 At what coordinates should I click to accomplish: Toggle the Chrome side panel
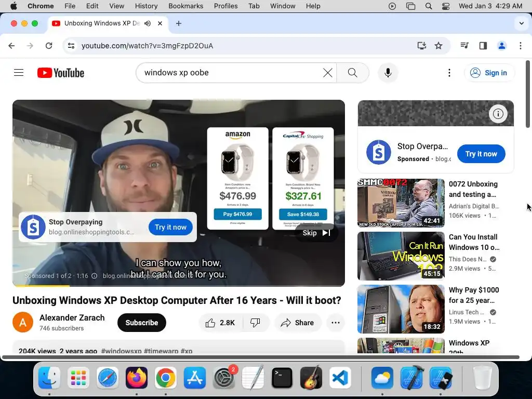point(483,46)
